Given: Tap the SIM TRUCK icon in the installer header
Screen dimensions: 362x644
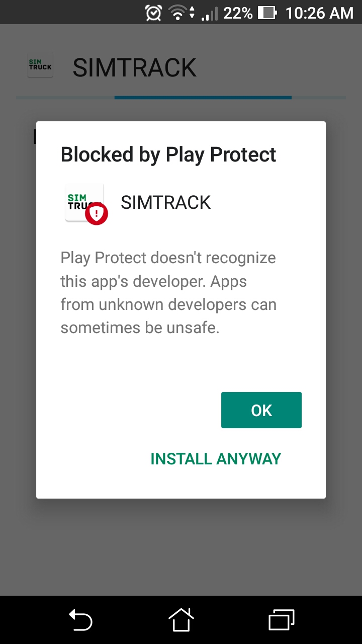Looking at the screenshot, I should [40, 67].
